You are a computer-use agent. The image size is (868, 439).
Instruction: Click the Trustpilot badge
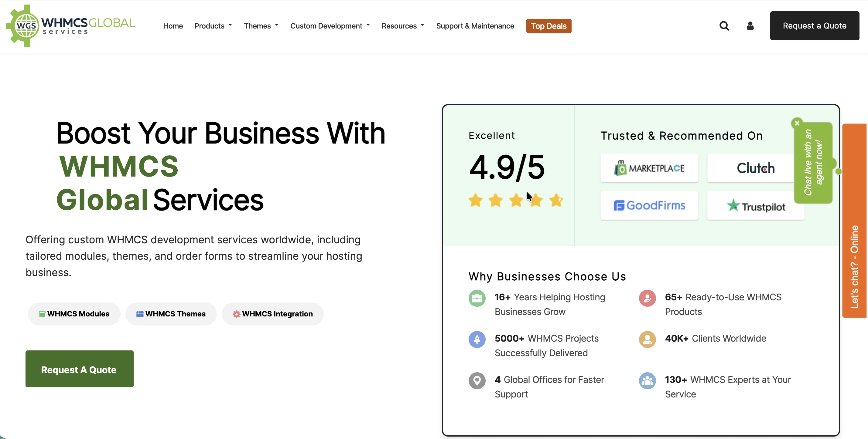coord(755,206)
